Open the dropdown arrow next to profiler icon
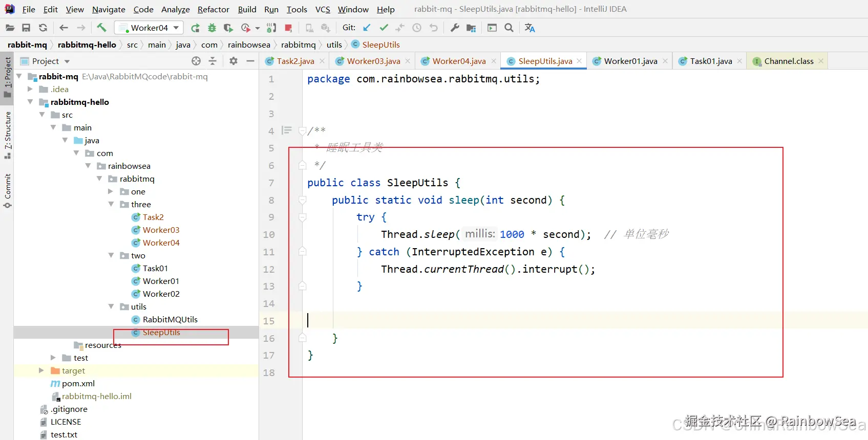This screenshot has width=868, height=440. (x=258, y=28)
